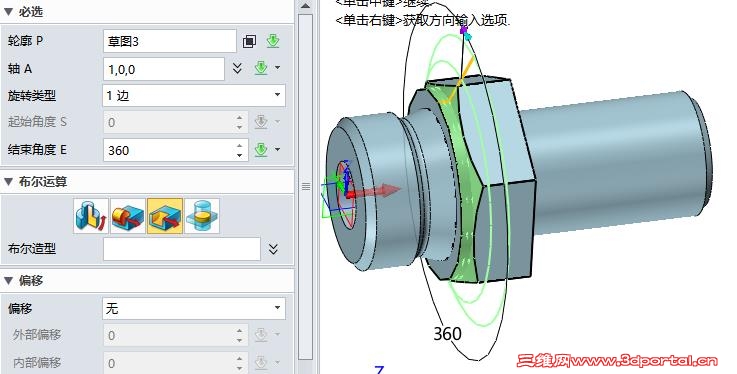Open small arrow menu in 结束角度 E row

pos(277,150)
